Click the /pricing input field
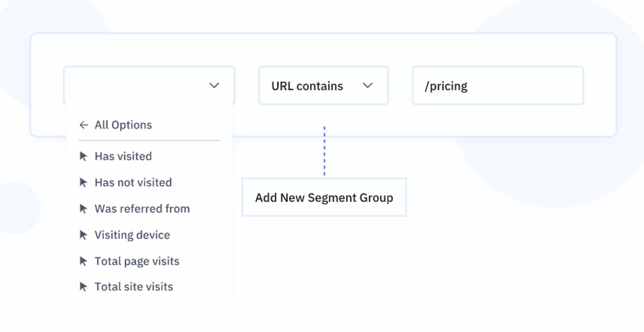 click(498, 85)
